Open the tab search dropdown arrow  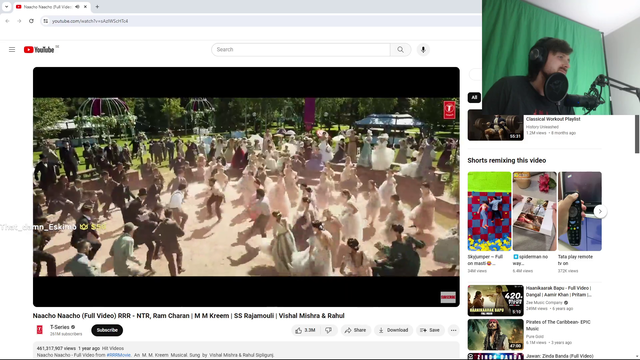[x=6, y=7]
